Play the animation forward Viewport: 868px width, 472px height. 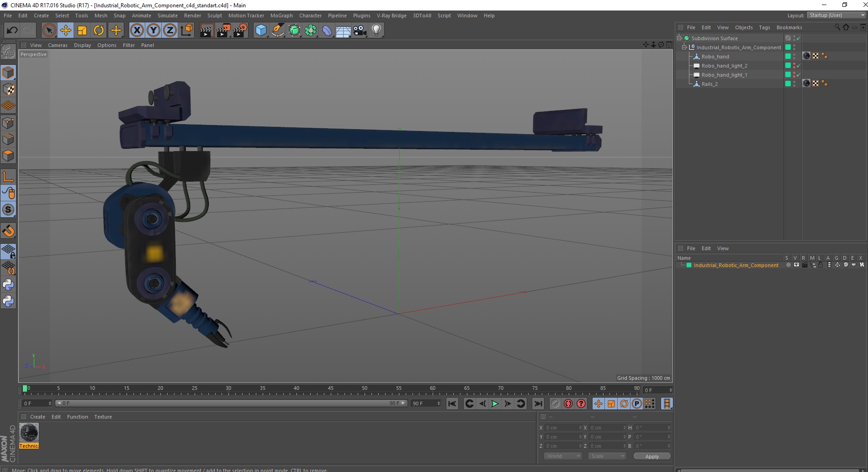coord(495,404)
